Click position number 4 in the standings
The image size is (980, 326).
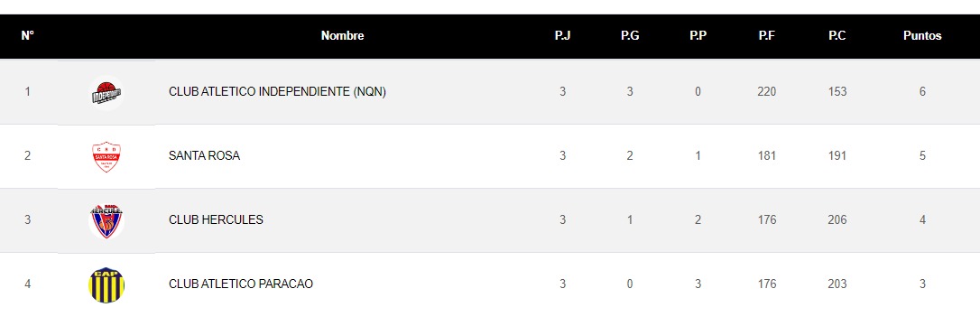click(x=27, y=284)
